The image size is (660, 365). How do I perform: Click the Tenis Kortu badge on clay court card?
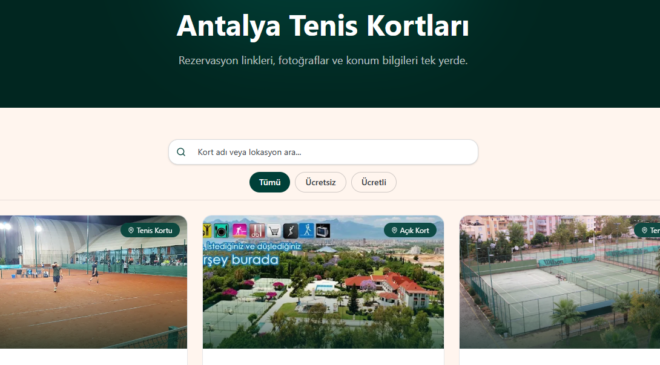pyautogui.click(x=150, y=230)
